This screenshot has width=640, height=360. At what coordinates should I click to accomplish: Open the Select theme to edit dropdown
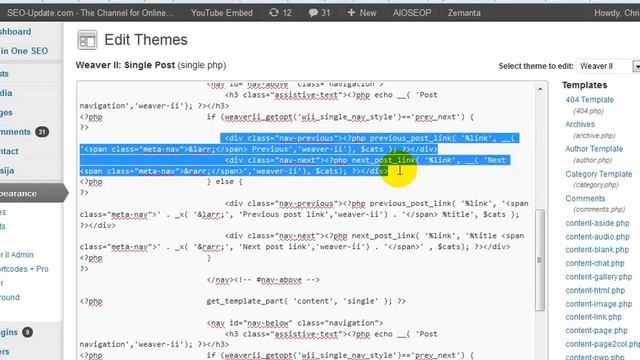608,66
